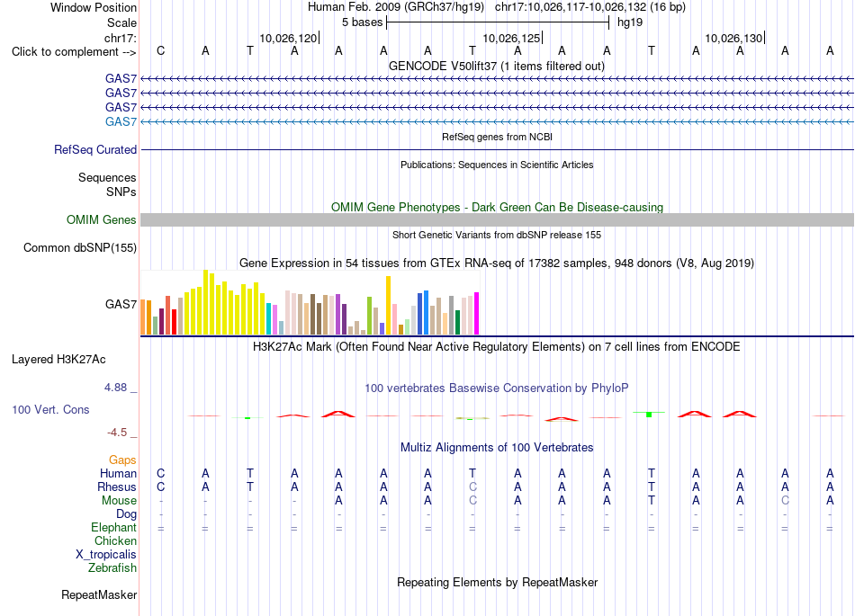Open the OMIM Genes track label
Viewport: 855px width, 616px height.
[x=102, y=219]
